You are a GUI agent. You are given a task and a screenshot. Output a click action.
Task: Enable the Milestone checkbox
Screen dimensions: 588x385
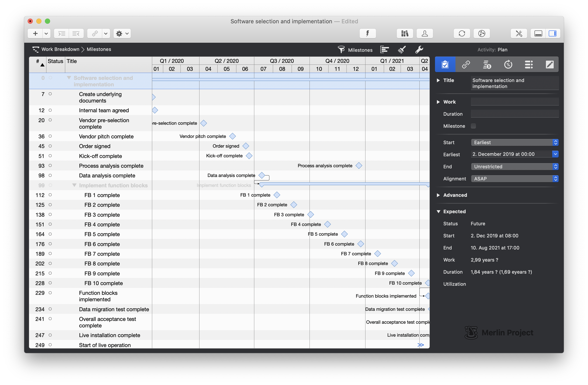tap(473, 126)
